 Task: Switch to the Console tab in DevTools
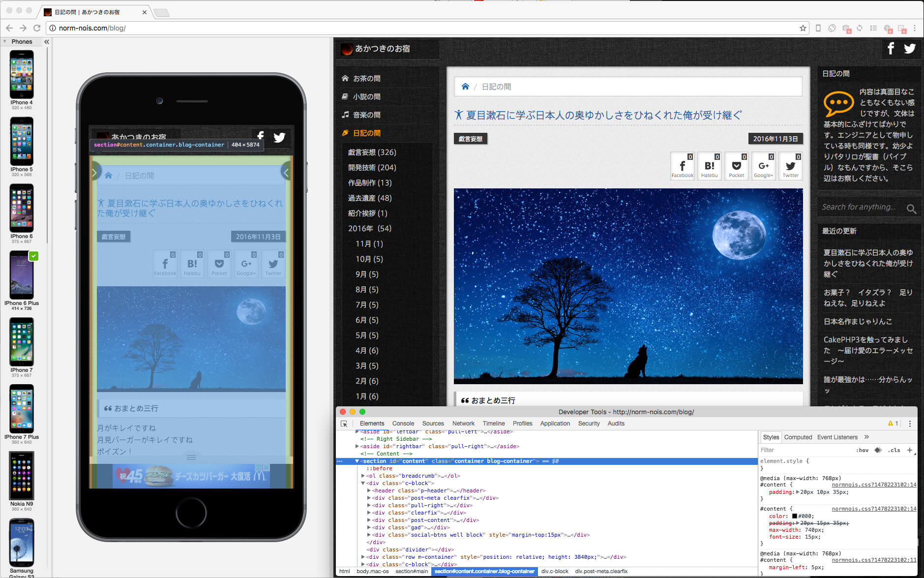click(403, 424)
